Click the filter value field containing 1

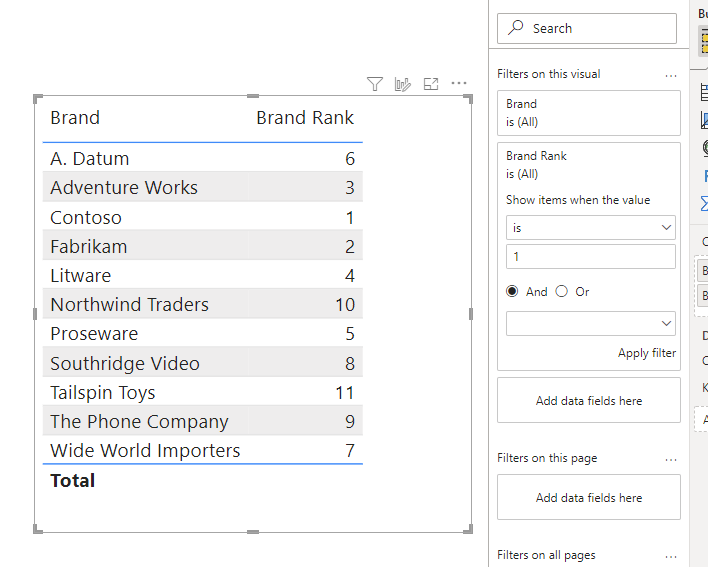point(590,257)
